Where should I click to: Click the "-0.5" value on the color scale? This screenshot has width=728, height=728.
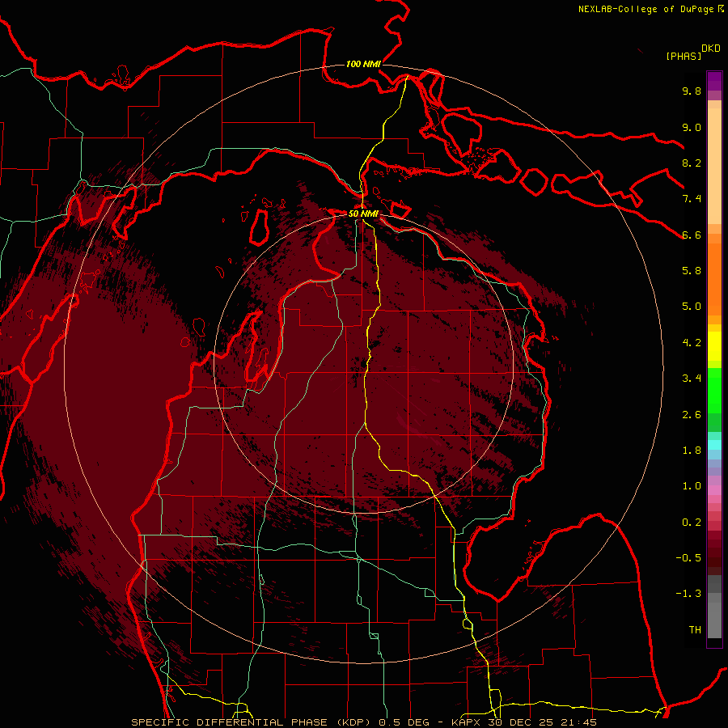(688, 557)
